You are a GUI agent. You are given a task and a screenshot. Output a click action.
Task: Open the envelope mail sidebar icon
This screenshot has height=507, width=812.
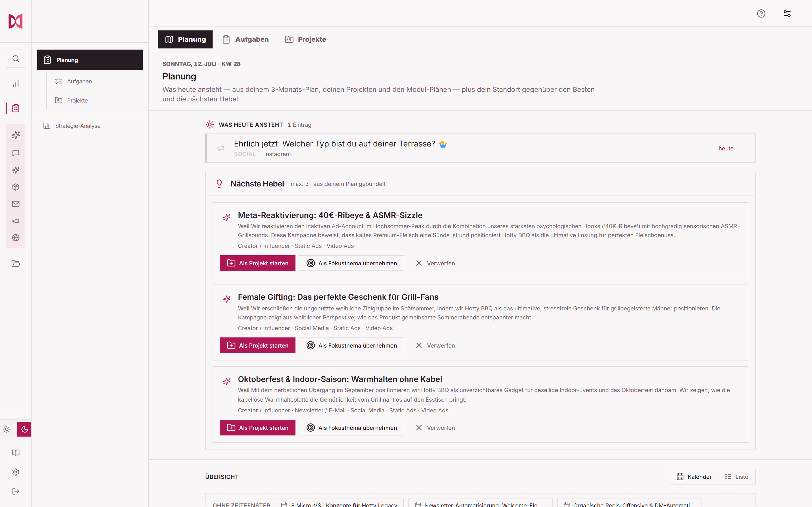(x=16, y=204)
